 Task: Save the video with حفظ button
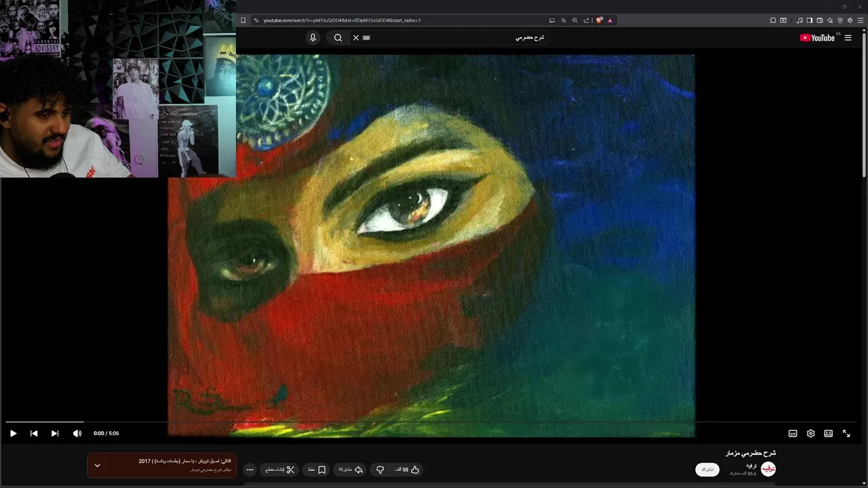317,470
